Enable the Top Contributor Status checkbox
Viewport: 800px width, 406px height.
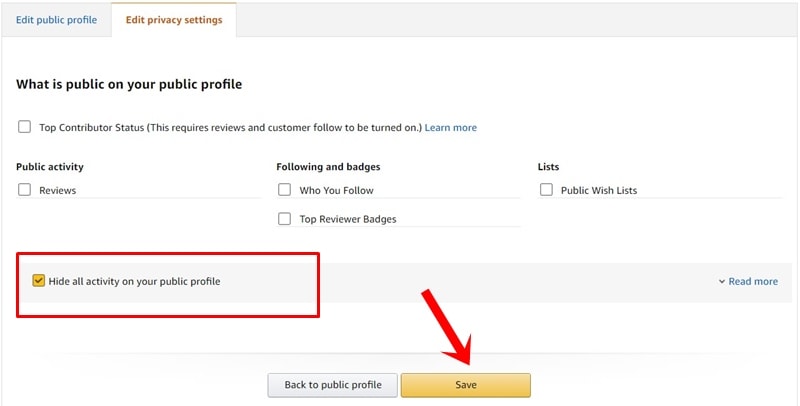coord(24,127)
